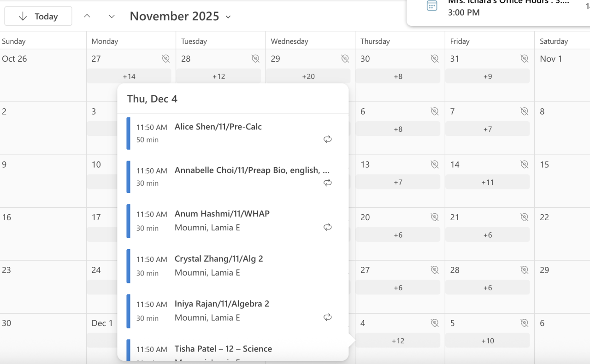Show +11 more events on November 14
The image size is (590, 364).
[487, 182]
